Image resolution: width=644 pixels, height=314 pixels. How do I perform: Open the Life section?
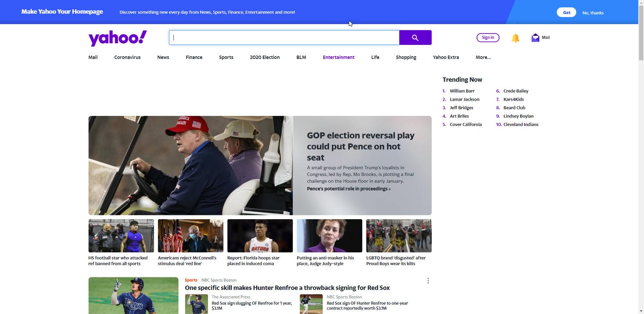[375, 57]
